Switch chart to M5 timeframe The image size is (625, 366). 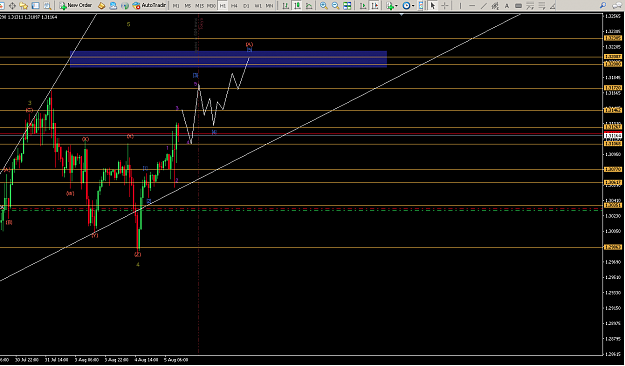(x=188, y=6)
